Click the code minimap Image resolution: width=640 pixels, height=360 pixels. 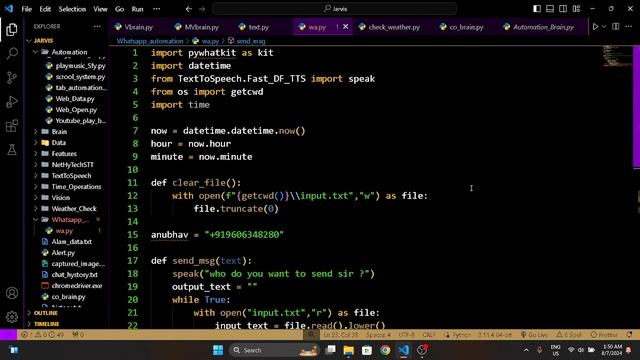click(618, 56)
